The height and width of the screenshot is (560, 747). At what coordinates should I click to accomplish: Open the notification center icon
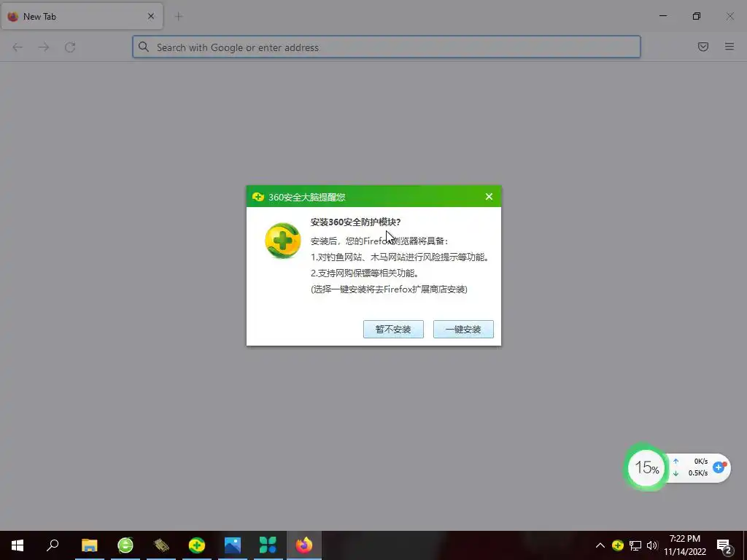(x=724, y=546)
